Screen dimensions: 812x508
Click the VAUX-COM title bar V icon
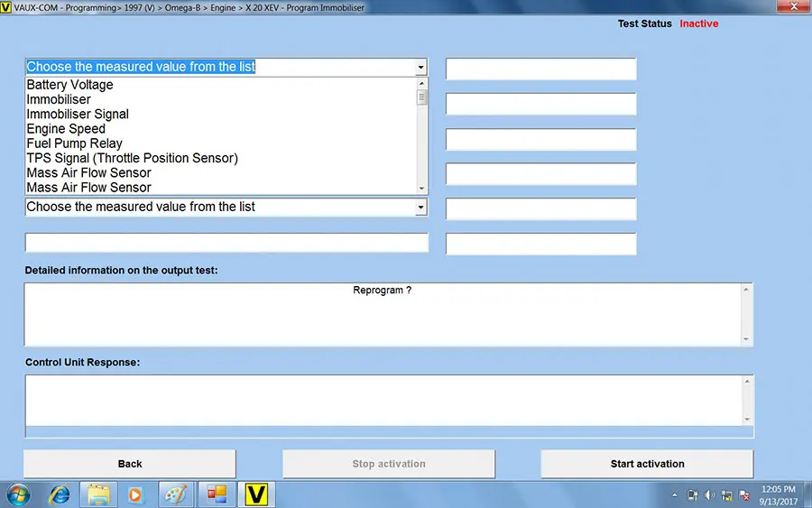5,7
